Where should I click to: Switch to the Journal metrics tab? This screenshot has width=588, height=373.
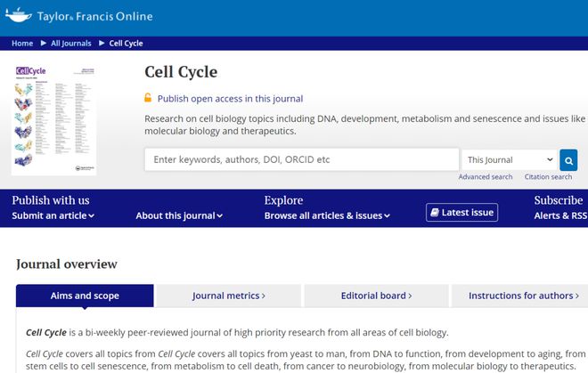point(228,296)
